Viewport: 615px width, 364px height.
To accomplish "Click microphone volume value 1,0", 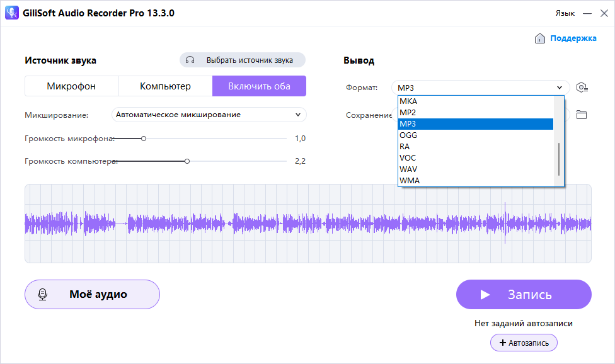I will pyautogui.click(x=300, y=139).
